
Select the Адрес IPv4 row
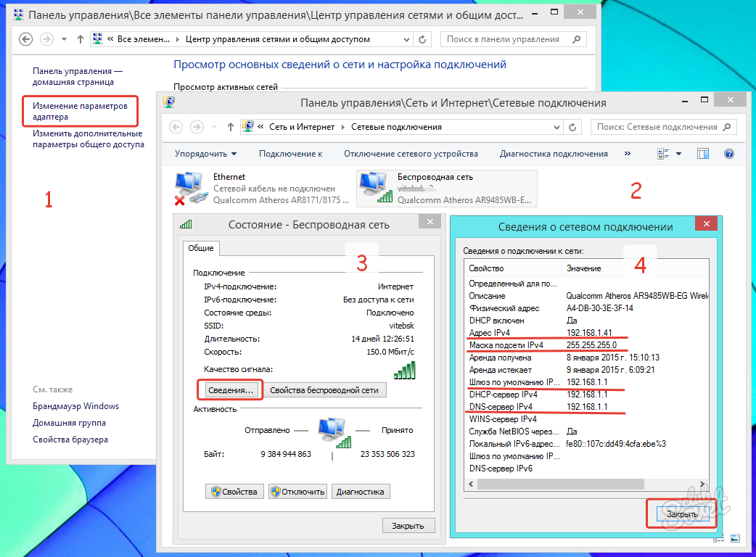tap(586, 332)
